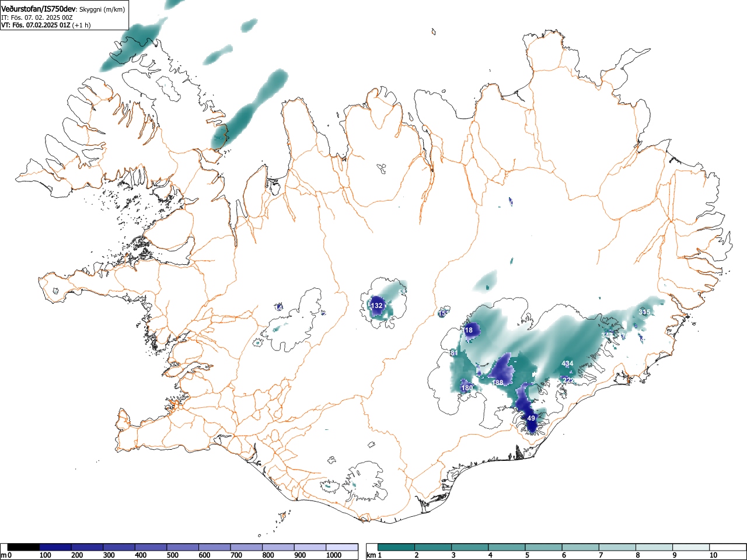Viewport: 747px width, 560px height.
Task: Pick the pale 9–10 km legend swatch
Action: 692,547
